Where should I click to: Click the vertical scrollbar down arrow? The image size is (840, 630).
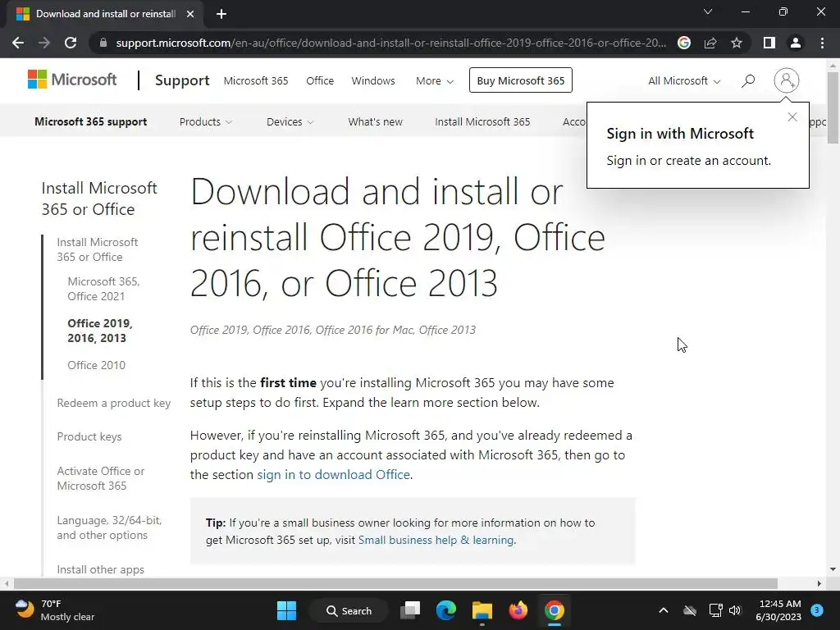point(833,569)
